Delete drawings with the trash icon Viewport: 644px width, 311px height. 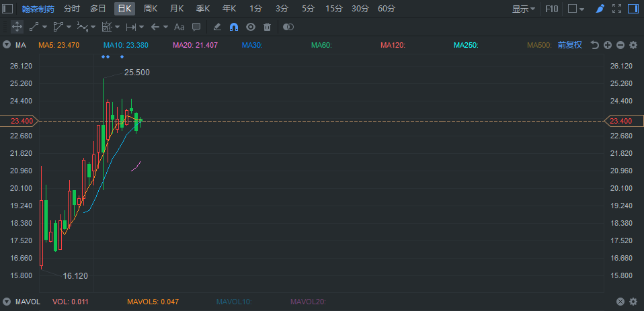pos(268,27)
